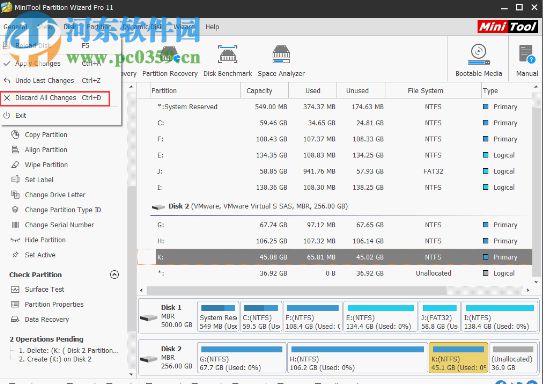
Task: Click the Change Serial Number icon
Action: 15,225
